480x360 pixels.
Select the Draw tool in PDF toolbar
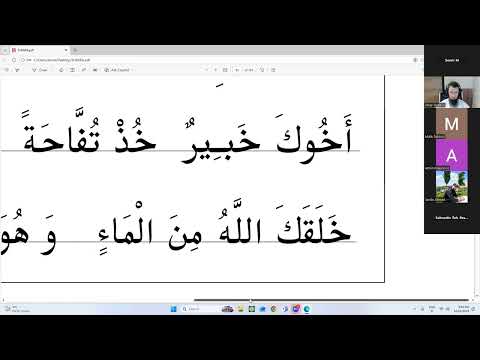pos(40,70)
